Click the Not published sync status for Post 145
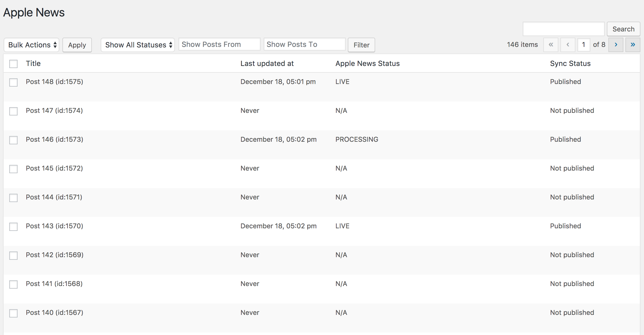The image size is (644, 335). coord(571,168)
